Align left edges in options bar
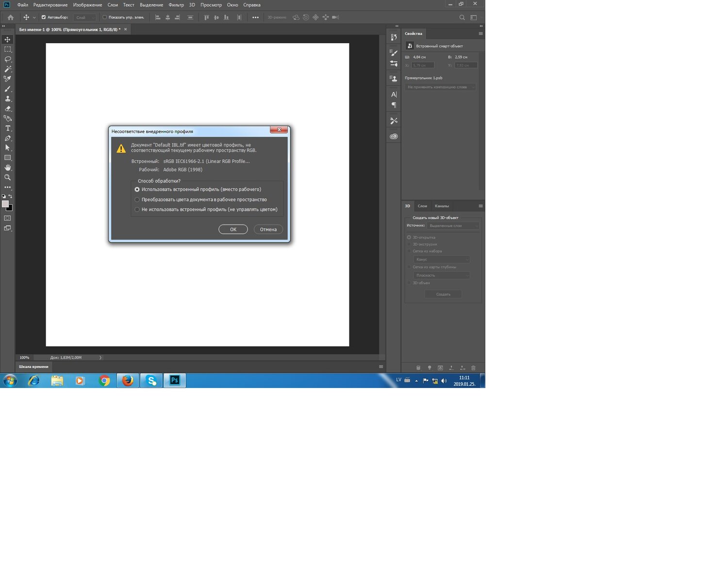The width and height of the screenshot is (728, 582). pyautogui.click(x=158, y=17)
